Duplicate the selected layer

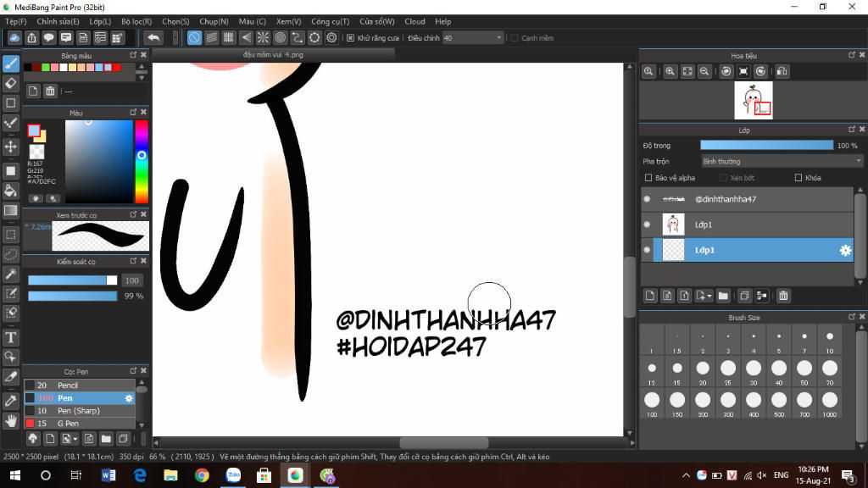tap(744, 296)
